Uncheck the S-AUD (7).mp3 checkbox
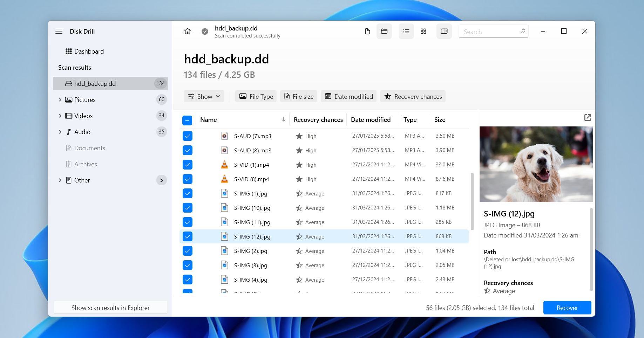The width and height of the screenshot is (644, 338). (x=188, y=136)
